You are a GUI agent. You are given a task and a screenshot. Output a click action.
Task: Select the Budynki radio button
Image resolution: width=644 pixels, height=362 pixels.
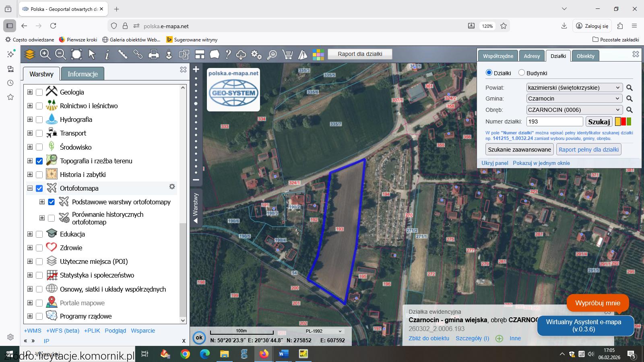click(522, 73)
